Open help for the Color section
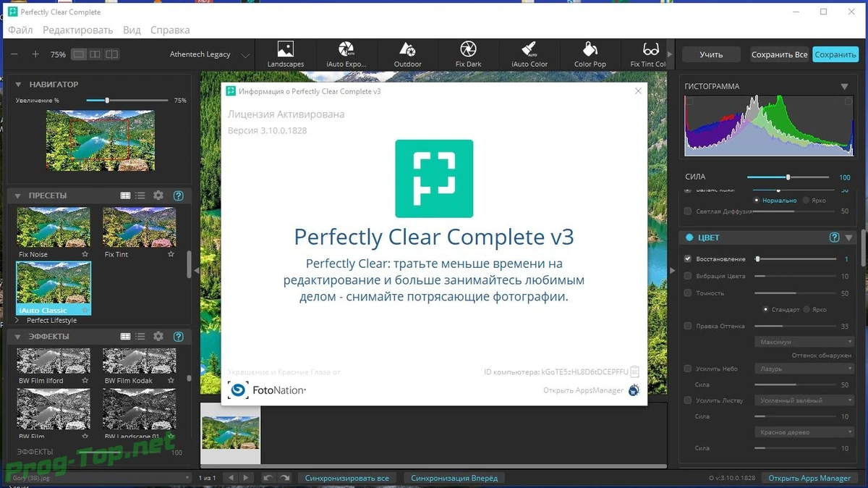This screenshot has width=868, height=488. [834, 237]
